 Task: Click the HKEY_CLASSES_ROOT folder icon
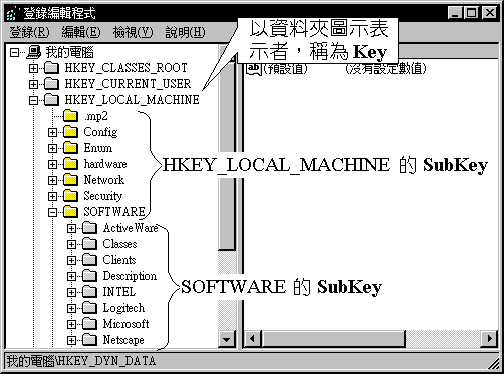coord(52,68)
